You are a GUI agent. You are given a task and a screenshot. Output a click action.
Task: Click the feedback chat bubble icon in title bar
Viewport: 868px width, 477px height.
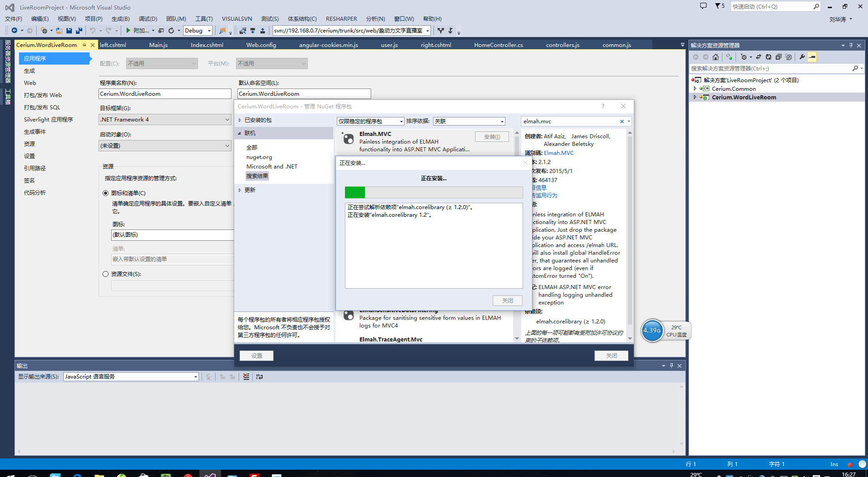(x=703, y=6)
